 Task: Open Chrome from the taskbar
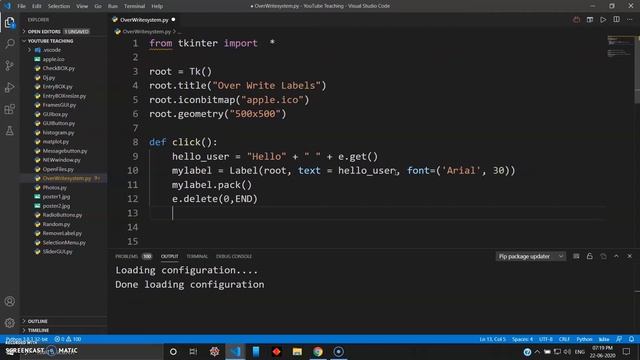coord(318,351)
